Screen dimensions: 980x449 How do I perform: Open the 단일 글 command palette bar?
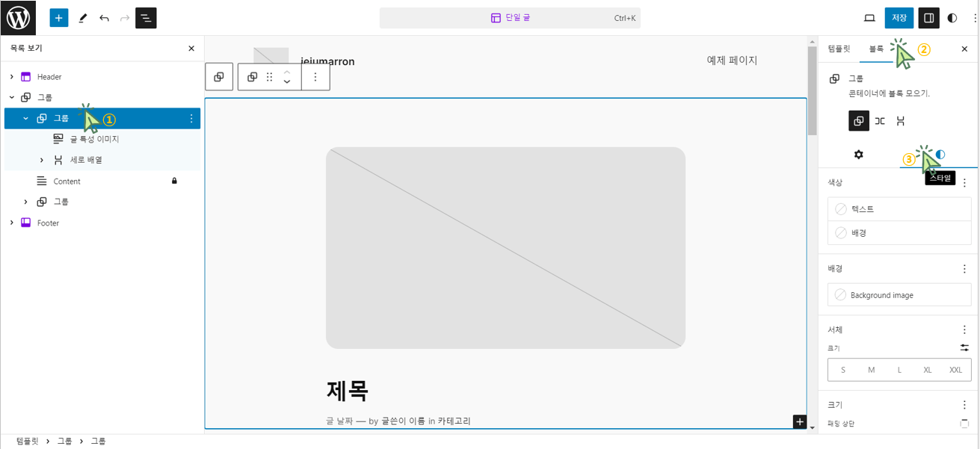click(511, 18)
